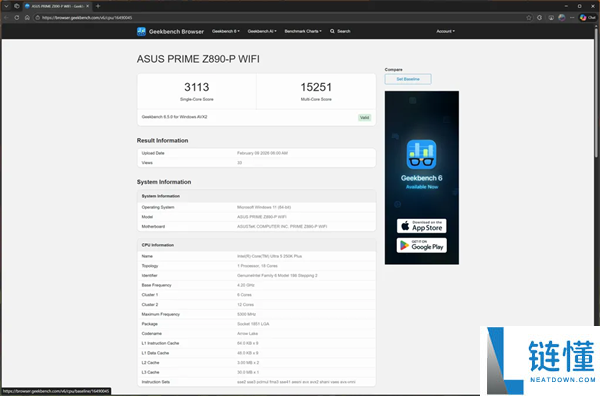Image resolution: width=600 pixels, height=396 pixels.
Task: Click the CPU Information table header
Action: (x=256, y=245)
